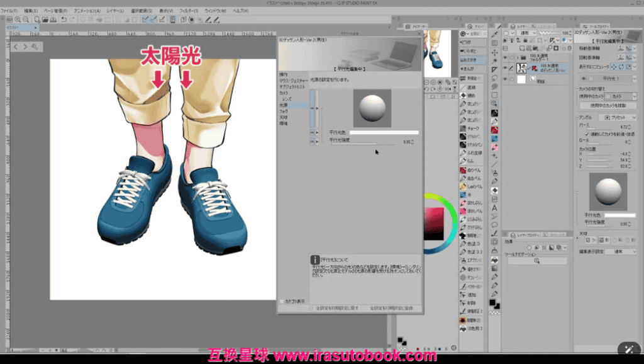Screen dimensions: 644x364
Task: Hide the 3D drawing figure layer
Action: point(504,67)
